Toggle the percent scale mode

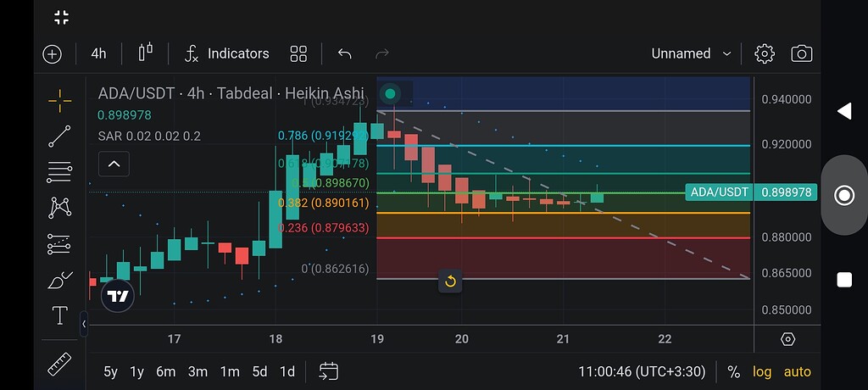click(733, 371)
